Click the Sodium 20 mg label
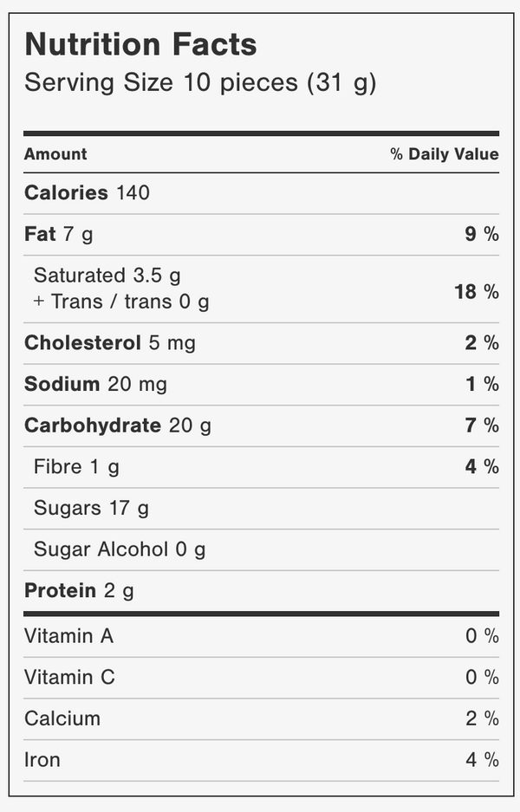Screen dimensions: 520x812 coord(95,384)
